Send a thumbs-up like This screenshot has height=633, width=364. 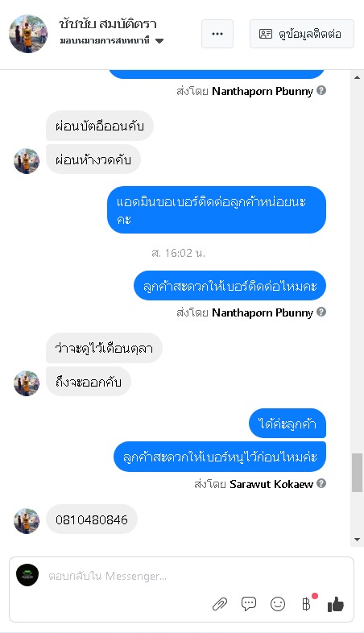pos(336,604)
